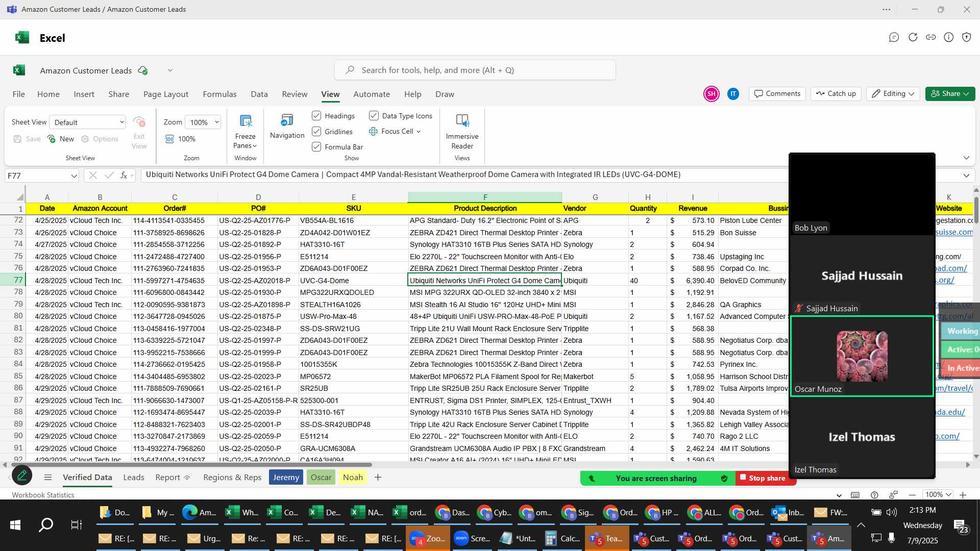Click the 100% zoom reset icon
The width and height of the screenshot is (980, 551).
pos(169,139)
